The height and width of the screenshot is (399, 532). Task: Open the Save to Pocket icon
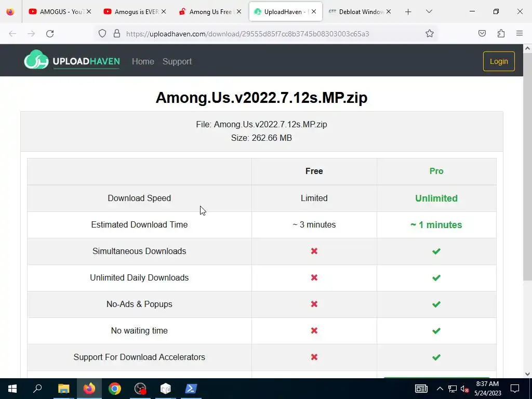click(482, 34)
